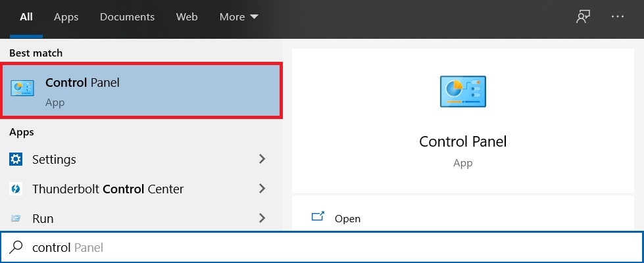Open the feedback icon in header
This screenshot has height=263, width=644.
coord(582,17)
